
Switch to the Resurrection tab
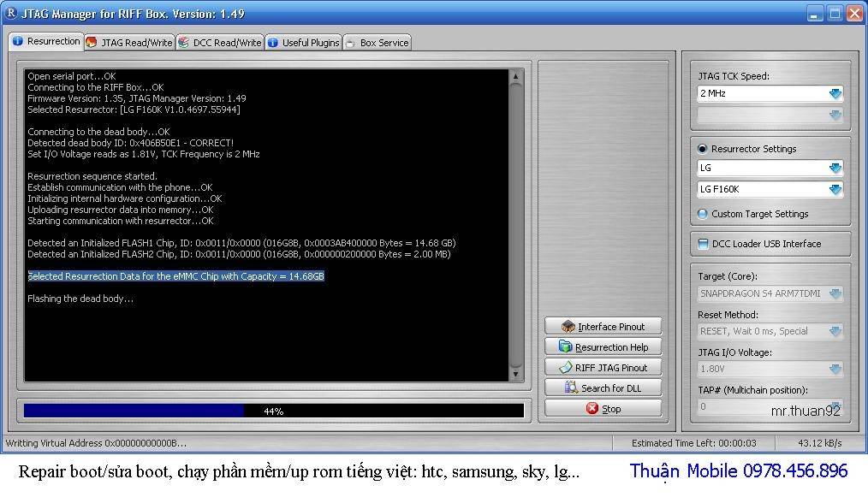46,41
